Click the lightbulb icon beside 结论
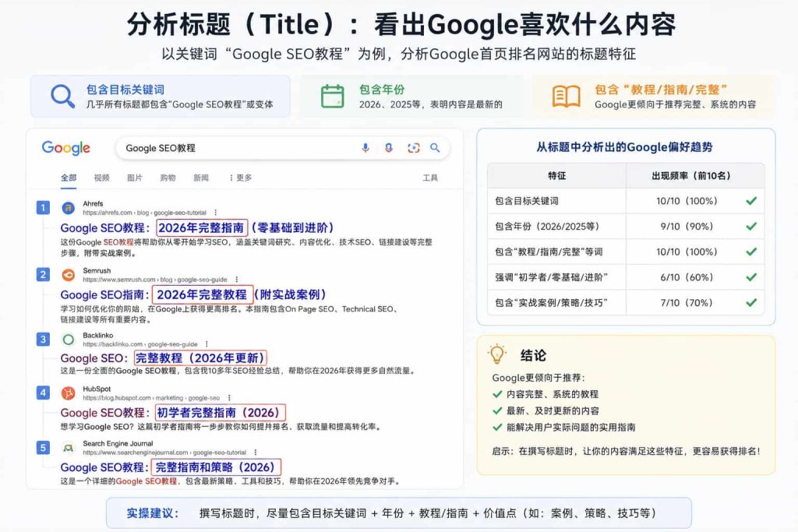 pos(496,354)
